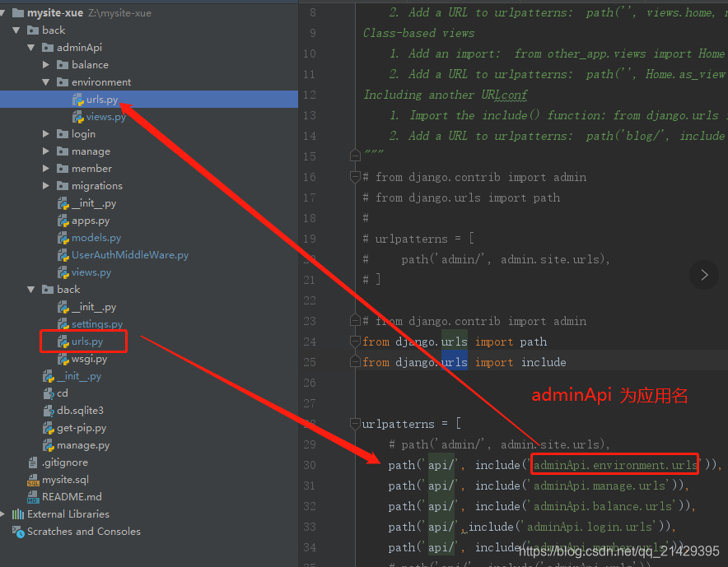Select manage.py in the project tree
Screen dimensions: 728x567
[85, 444]
